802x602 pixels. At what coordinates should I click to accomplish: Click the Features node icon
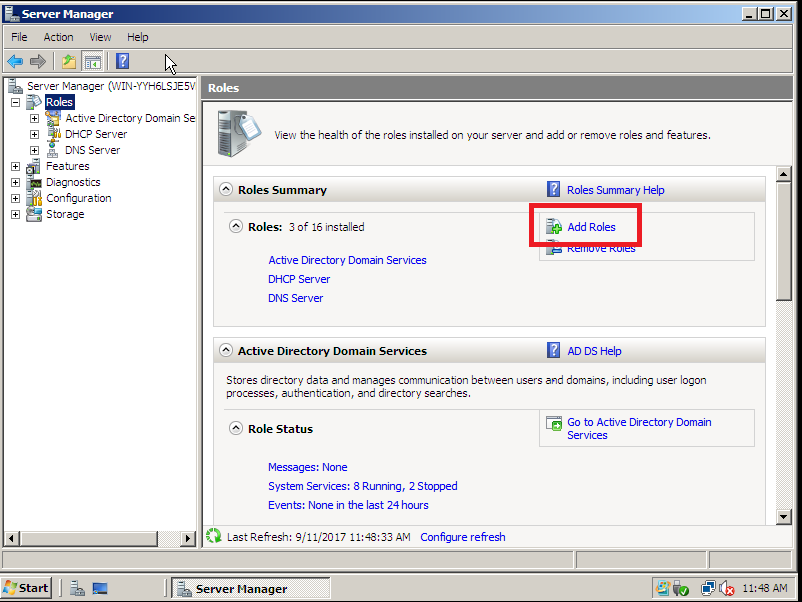pos(33,166)
